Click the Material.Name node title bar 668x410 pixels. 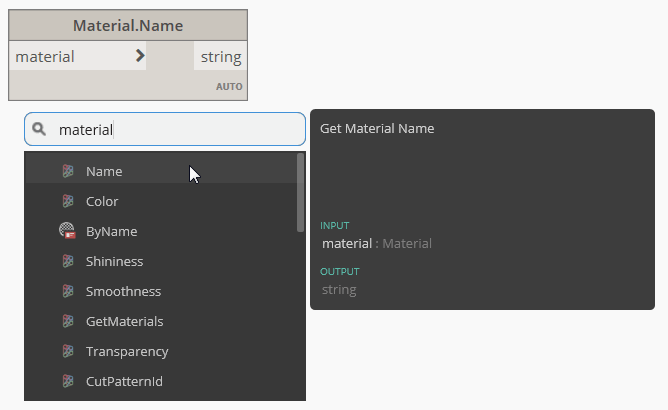coord(128,25)
